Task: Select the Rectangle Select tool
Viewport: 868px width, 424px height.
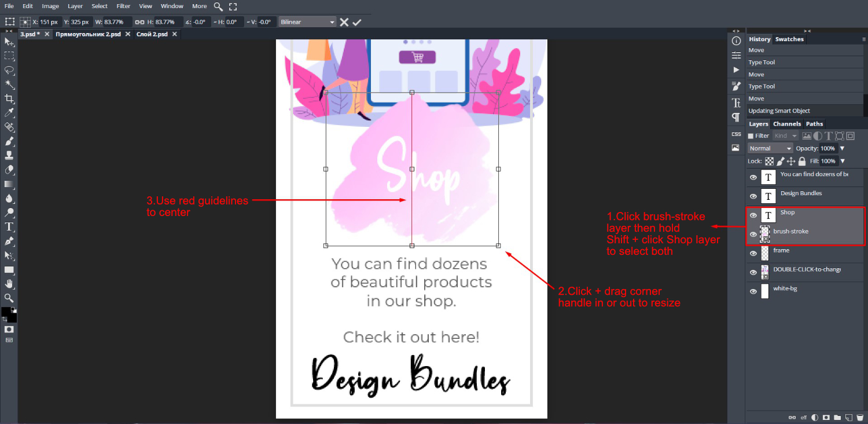Action: (x=9, y=56)
